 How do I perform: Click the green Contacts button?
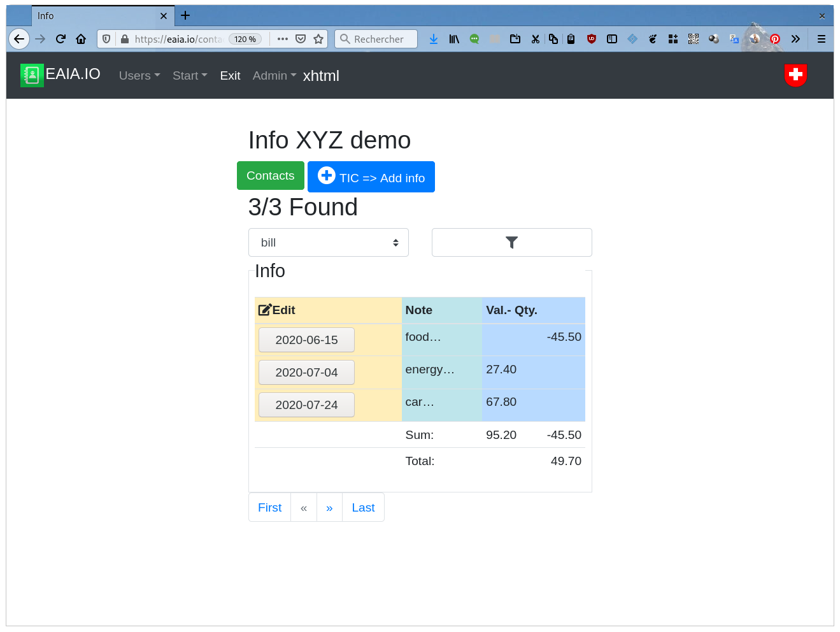pyautogui.click(x=270, y=176)
